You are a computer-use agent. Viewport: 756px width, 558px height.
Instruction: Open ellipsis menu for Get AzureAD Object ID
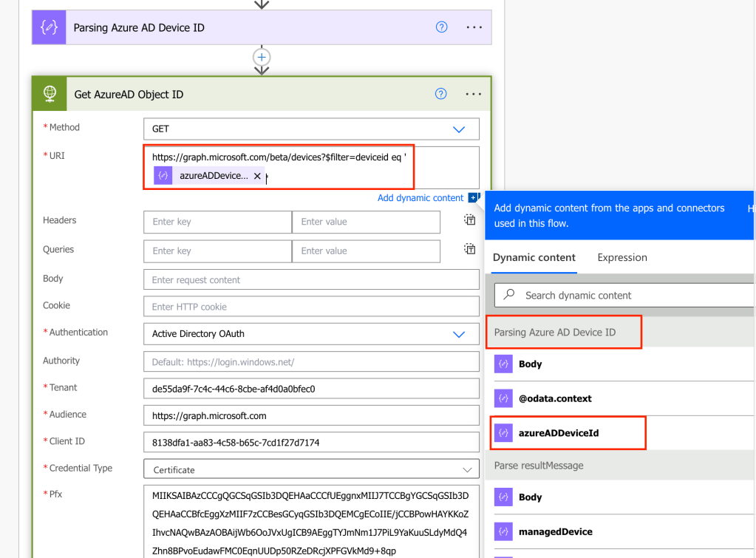(x=474, y=94)
